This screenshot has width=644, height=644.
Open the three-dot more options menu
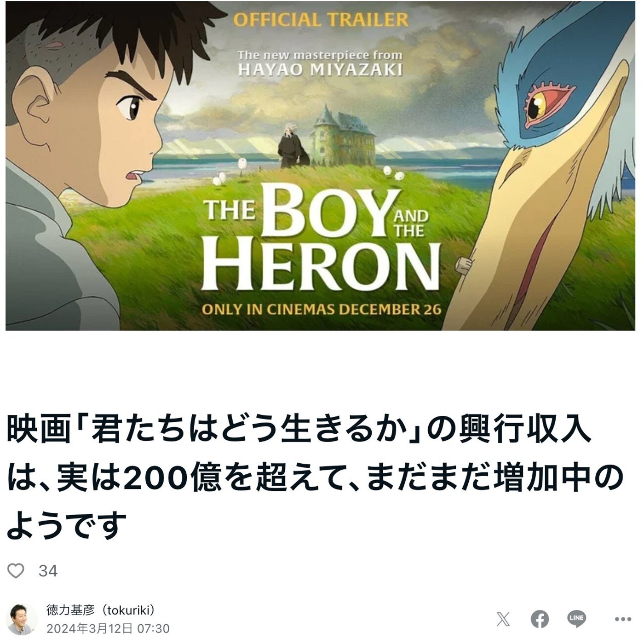tap(623, 619)
